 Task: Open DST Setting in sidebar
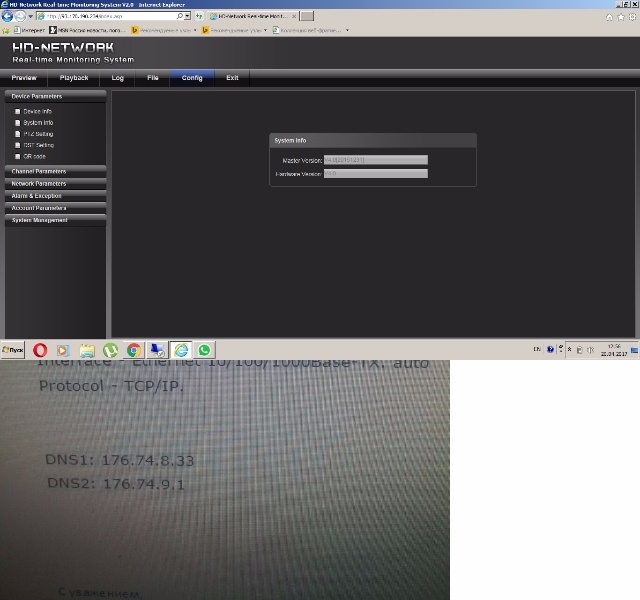pos(35,145)
